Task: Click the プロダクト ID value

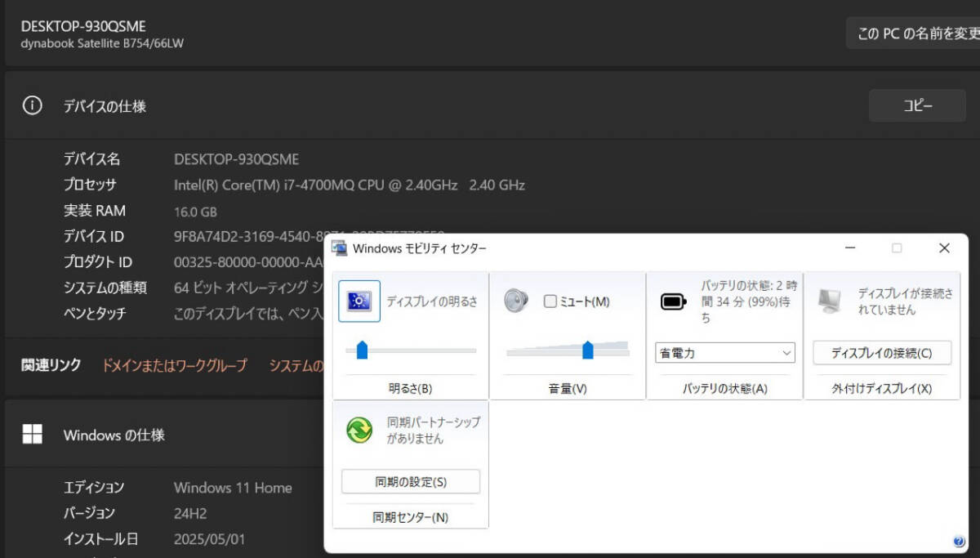Action: point(249,262)
